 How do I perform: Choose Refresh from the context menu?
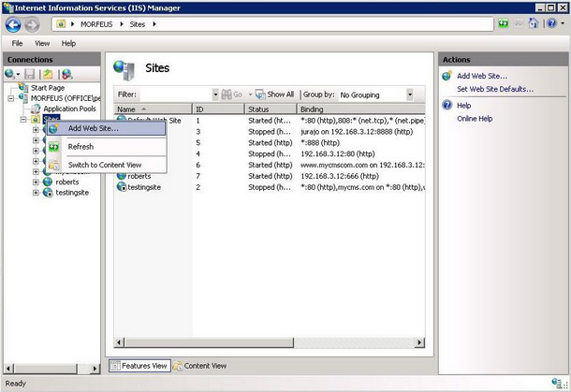click(107, 147)
